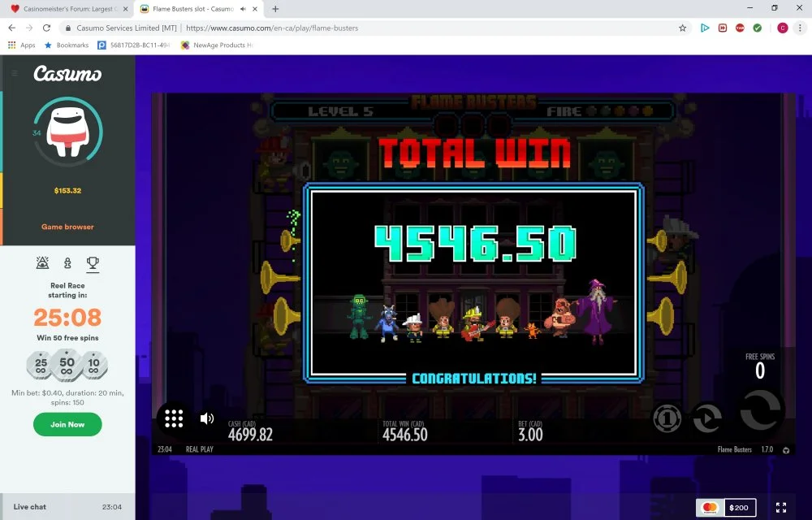The image size is (812, 520).
Task: Open Chrome three-dot menu
Action: [x=800, y=28]
